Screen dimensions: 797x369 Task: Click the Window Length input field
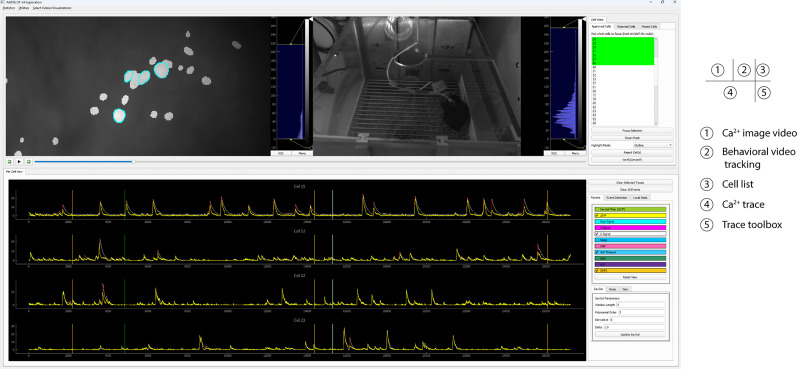641,304
